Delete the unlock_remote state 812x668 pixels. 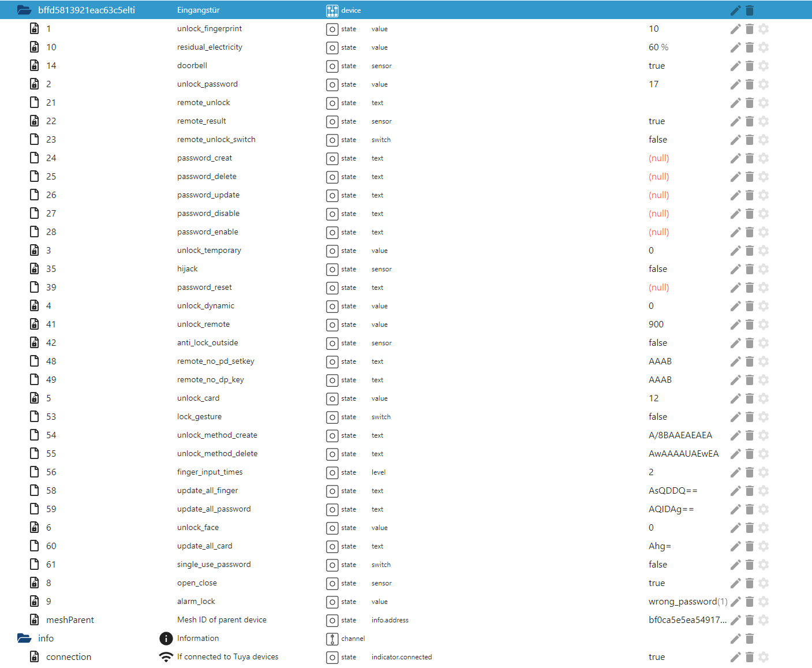point(750,324)
